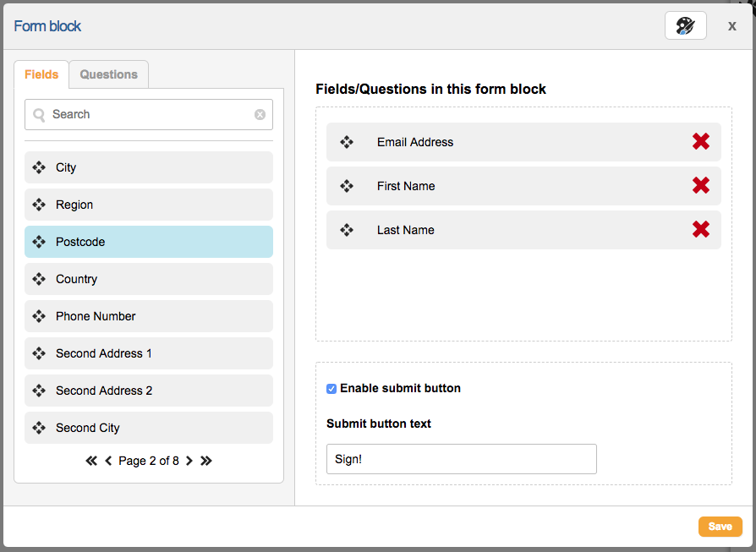Screen dimensions: 756x552
Task: Select the Fields tab
Action: pyautogui.click(x=41, y=74)
